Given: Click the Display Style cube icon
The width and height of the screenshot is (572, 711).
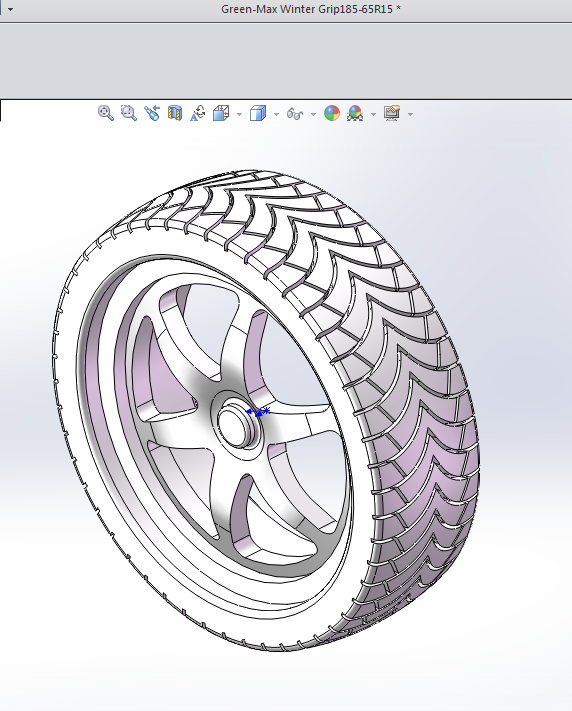Looking at the screenshot, I should 258,113.
